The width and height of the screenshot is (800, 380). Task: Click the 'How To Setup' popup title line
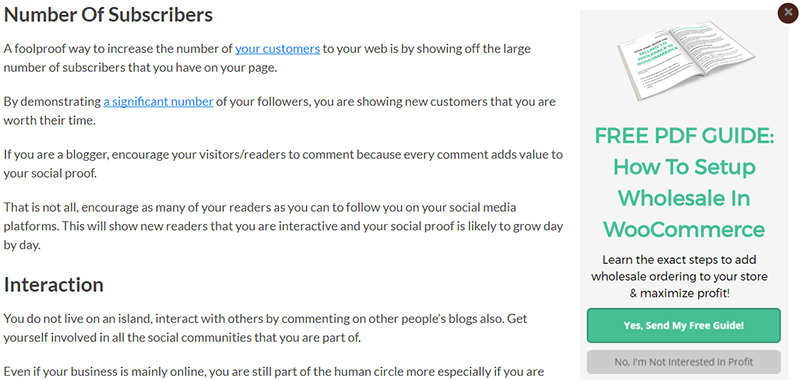click(x=684, y=167)
